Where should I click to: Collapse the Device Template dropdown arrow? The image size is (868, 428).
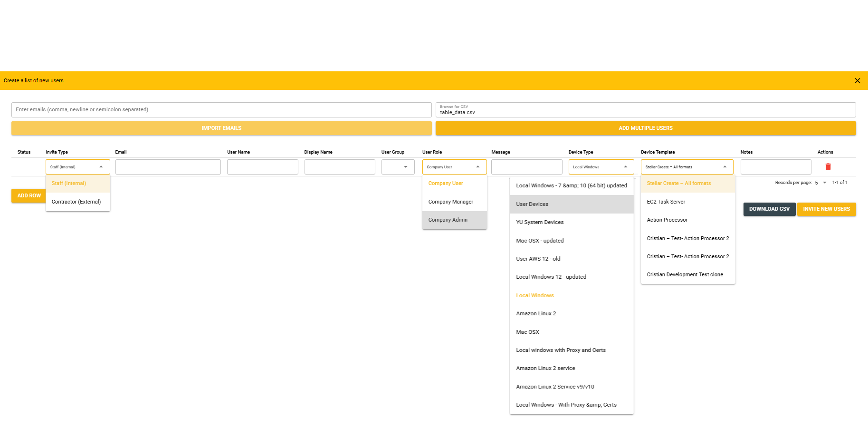point(725,167)
